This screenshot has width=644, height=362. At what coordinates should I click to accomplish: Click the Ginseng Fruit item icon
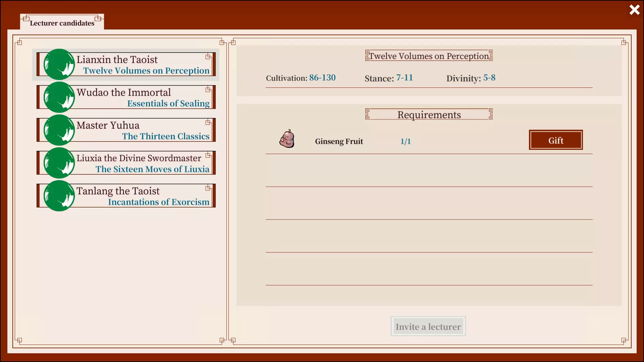pos(287,139)
